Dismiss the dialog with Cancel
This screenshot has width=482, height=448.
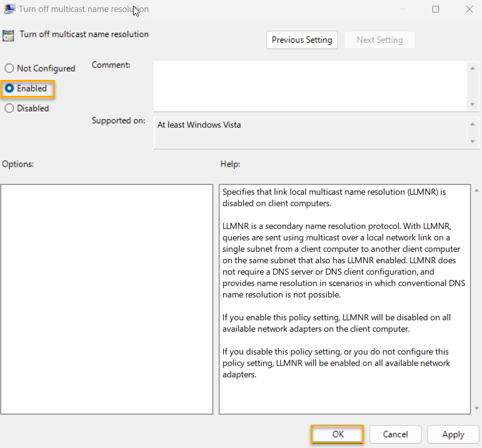(395, 434)
